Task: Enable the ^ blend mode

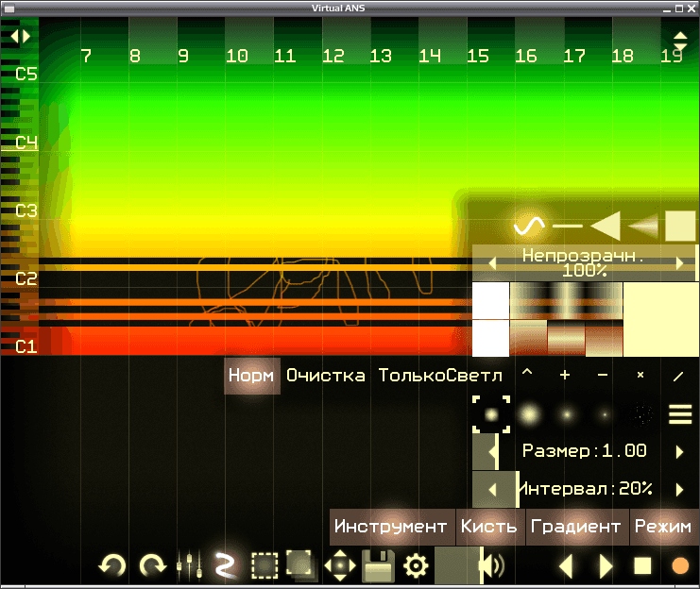Action: pos(527,372)
